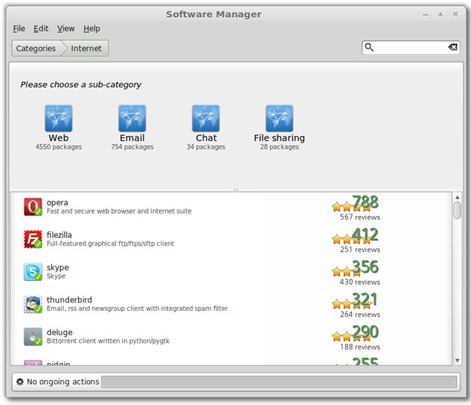Click description 'Fast and secure web browser'

[119, 211]
